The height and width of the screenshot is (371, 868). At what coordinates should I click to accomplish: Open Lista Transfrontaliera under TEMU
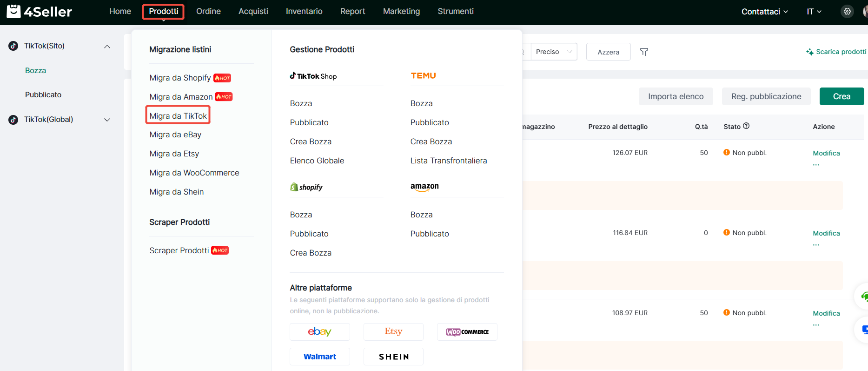pos(449,161)
